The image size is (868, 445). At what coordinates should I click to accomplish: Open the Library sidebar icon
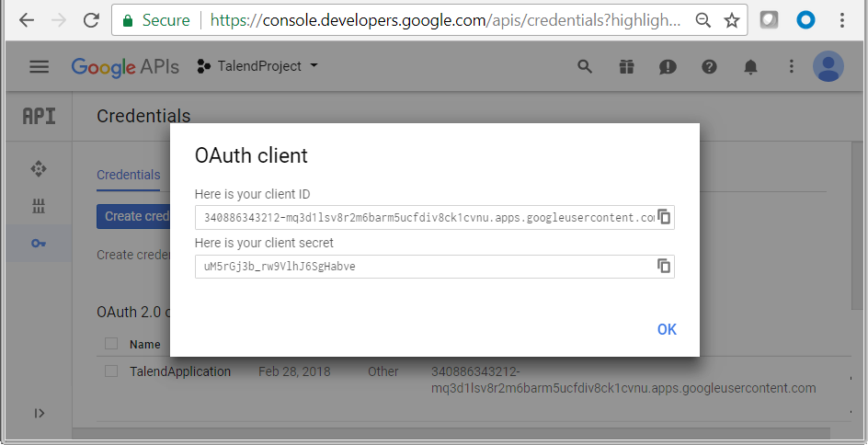(x=39, y=207)
